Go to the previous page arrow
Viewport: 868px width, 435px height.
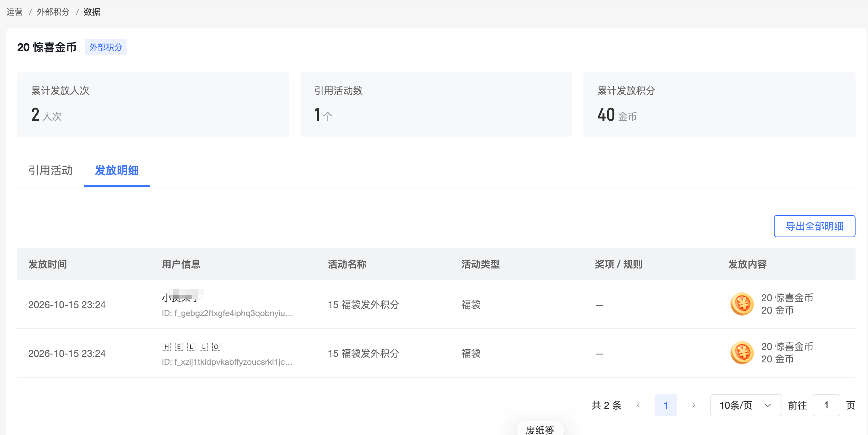pos(638,405)
